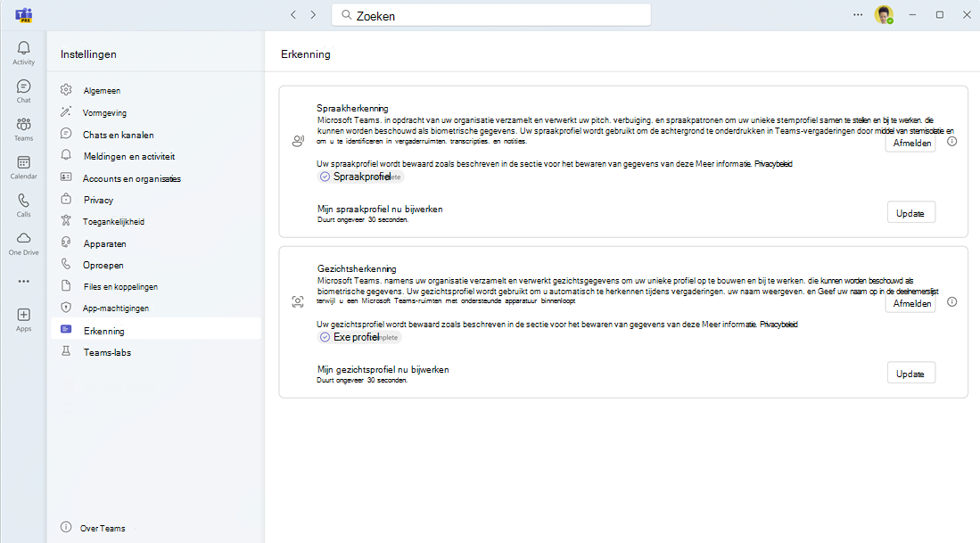980x543 pixels.
Task: Click the Gezichtsherkenning section heading
Action: 357,268
